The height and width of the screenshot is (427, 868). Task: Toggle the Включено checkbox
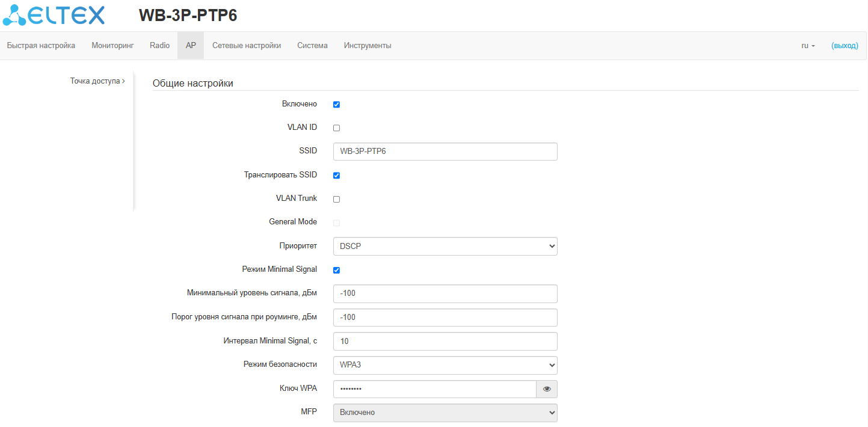click(x=336, y=105)
